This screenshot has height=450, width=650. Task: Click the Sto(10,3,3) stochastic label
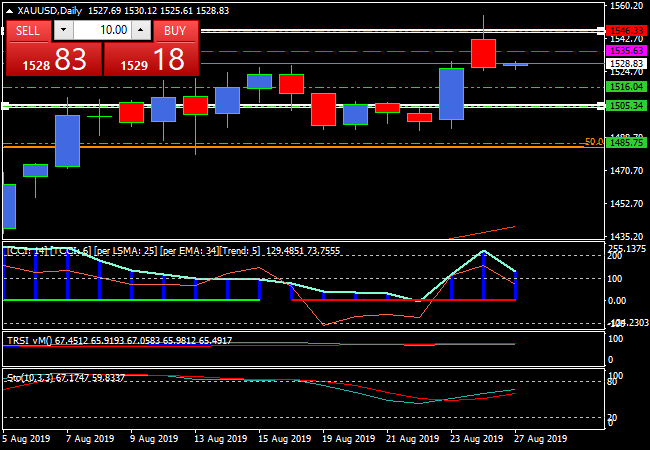coord(30,378)
